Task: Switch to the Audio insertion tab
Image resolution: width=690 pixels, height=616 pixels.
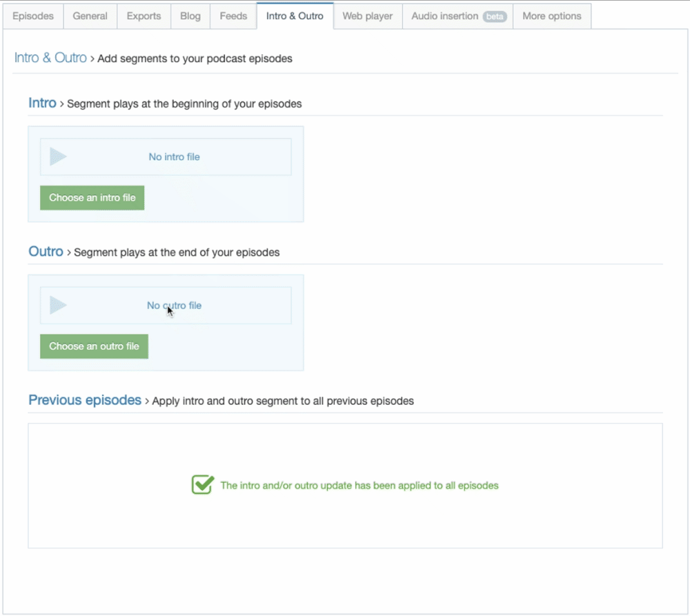Action: (x=457, y=17)
